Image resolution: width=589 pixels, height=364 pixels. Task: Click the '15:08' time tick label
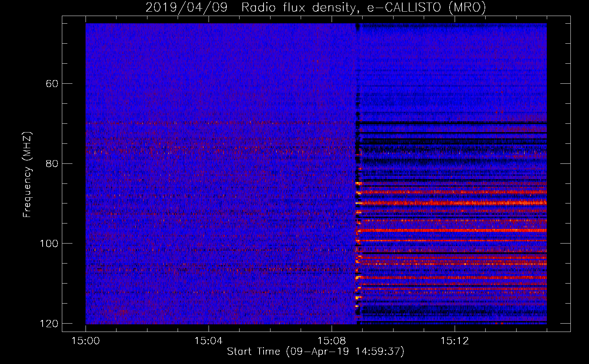(332, 341)
